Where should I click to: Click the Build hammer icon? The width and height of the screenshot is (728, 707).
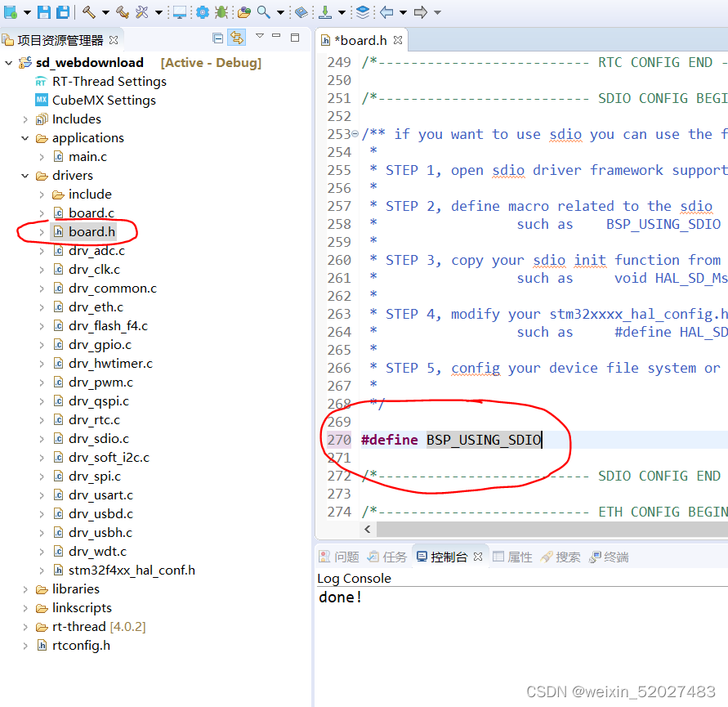pos(87,11)
